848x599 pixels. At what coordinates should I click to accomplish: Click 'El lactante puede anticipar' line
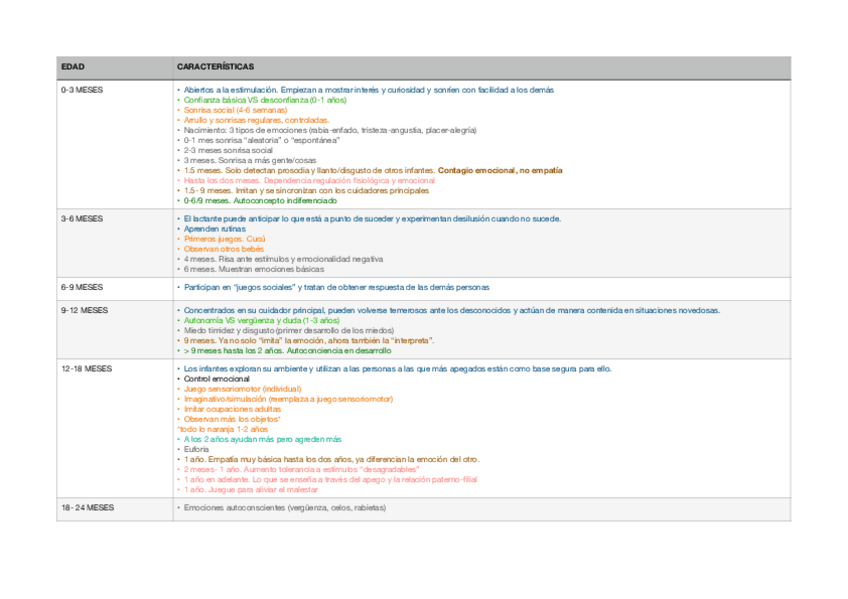pos(372,218)
